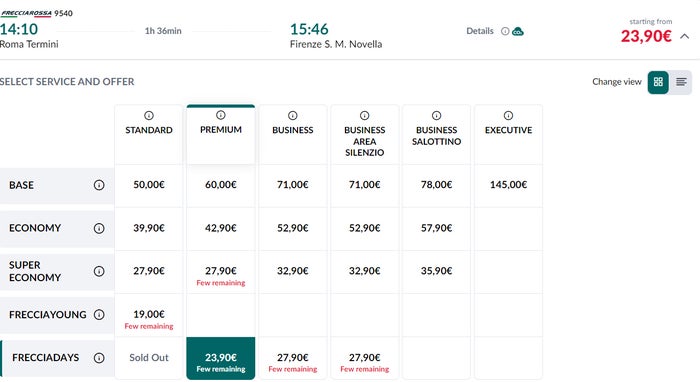Select the BUSINESS service column header
The image size is (700, 382).
point(292,134)
